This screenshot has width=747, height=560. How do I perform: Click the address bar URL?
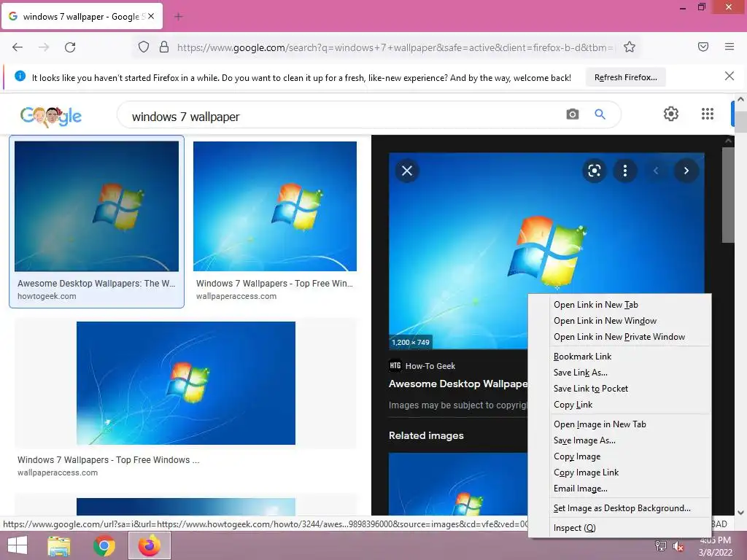(396, 47)
